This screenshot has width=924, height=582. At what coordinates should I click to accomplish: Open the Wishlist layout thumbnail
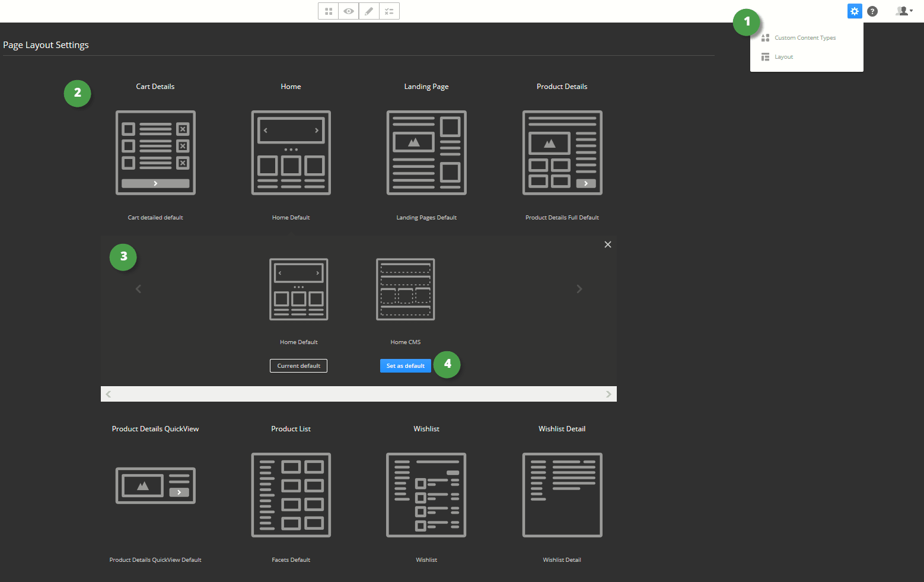(x=426, y=495)
